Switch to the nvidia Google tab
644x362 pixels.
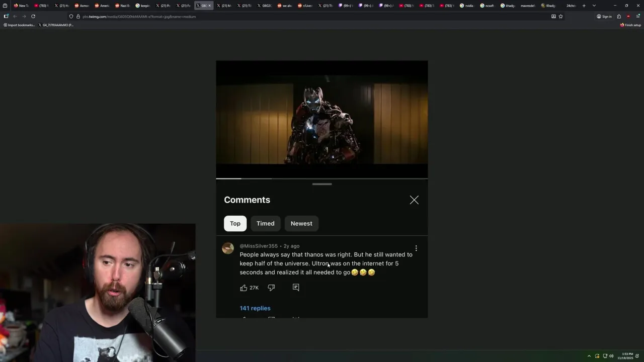pyautogui.click(x=467, y=6)
